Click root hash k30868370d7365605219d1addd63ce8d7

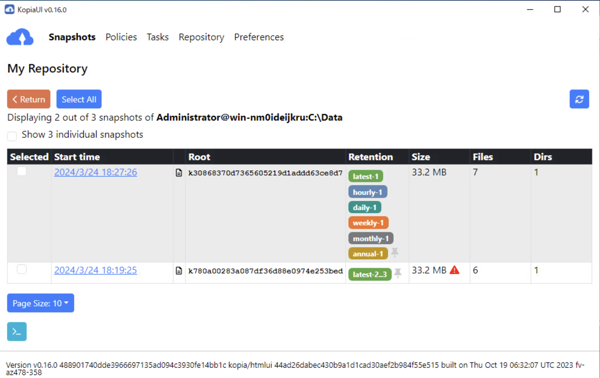[x=265, y=173]
